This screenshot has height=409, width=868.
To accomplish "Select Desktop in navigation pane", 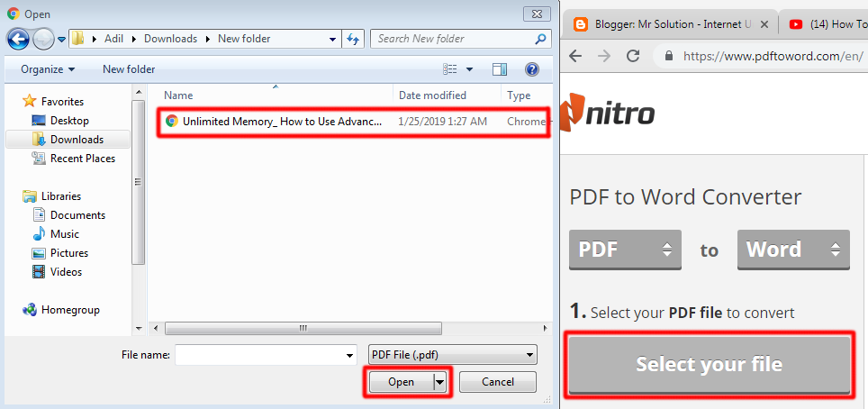I will point(60,120).
